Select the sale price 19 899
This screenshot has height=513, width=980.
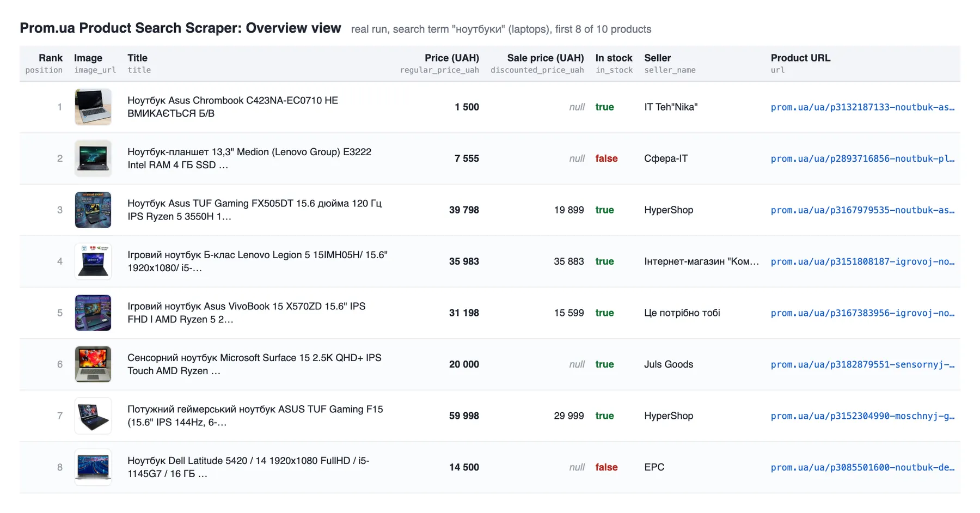pyautogui.click(x=569, y=210)
